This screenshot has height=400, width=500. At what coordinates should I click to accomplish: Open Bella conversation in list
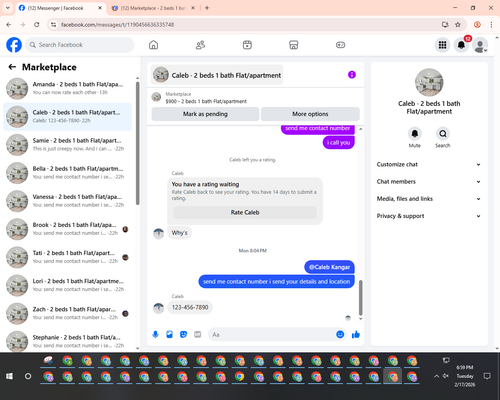pos(68,173)
